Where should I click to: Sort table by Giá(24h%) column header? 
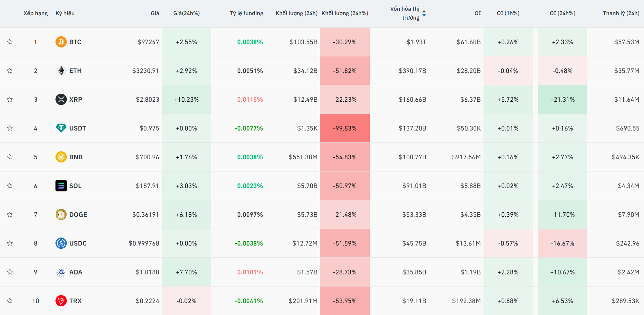pos(186,13)
